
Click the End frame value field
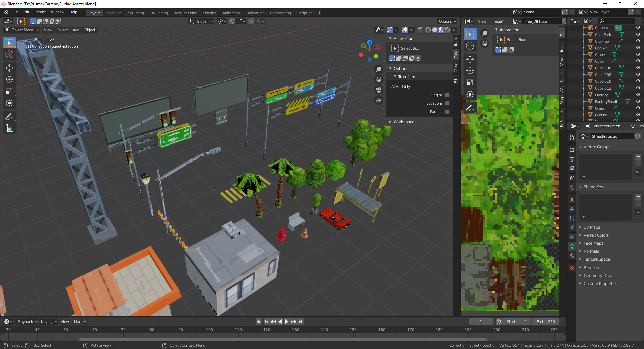546,322
